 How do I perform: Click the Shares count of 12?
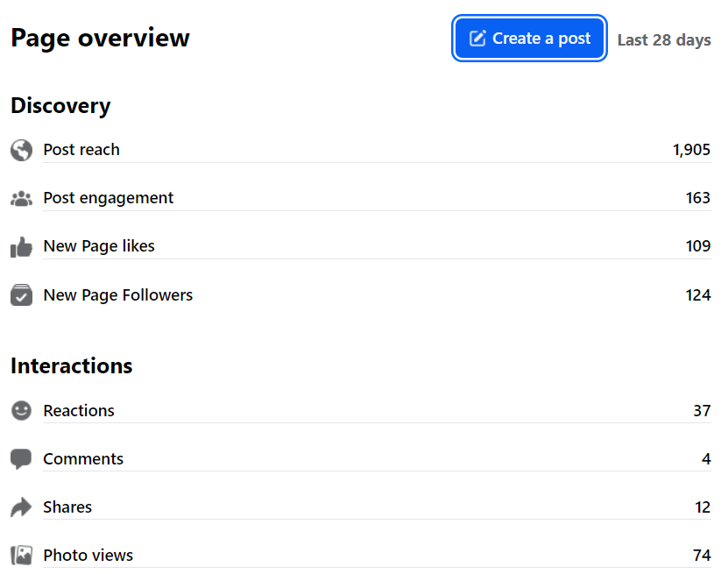pyautogui.click(x=701, y=507)
